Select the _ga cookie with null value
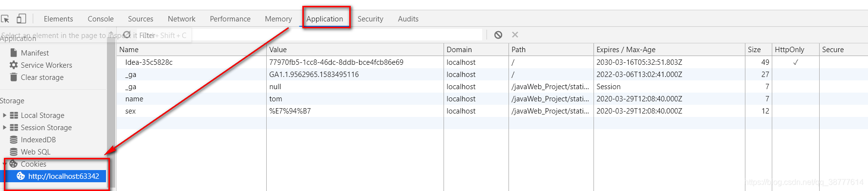 [492, 87]
